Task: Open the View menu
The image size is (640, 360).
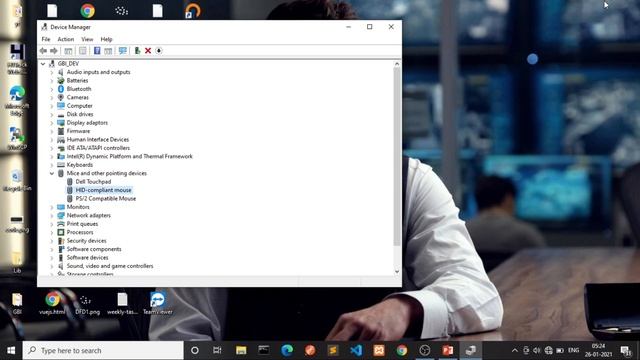Action: (x=87, y=39)
